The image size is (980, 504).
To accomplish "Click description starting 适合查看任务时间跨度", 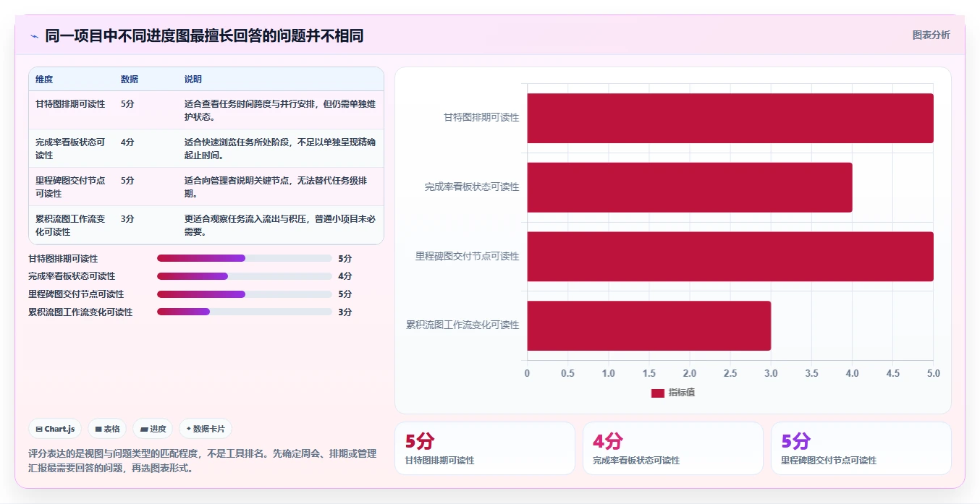I will [x=280, y=111].
